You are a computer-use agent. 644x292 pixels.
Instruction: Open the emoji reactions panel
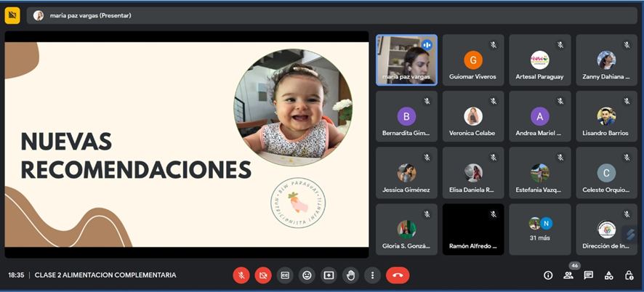click(x=307, y=275)
